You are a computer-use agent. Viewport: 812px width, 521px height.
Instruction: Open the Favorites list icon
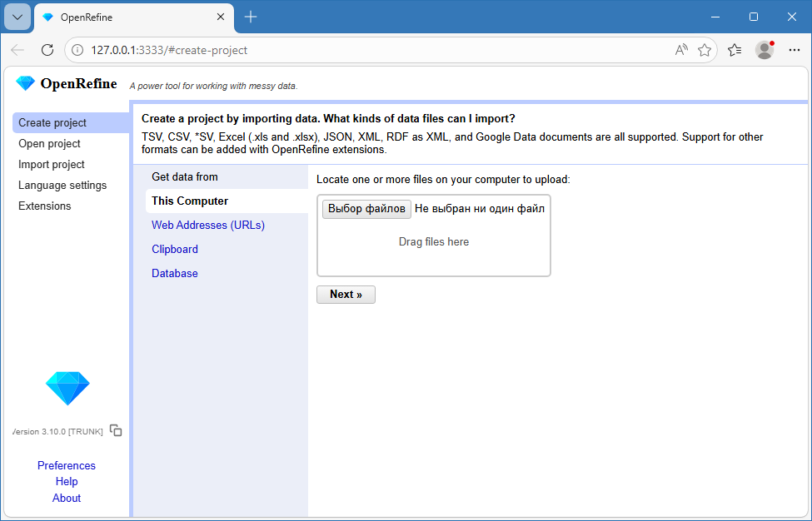coord(735,50)
